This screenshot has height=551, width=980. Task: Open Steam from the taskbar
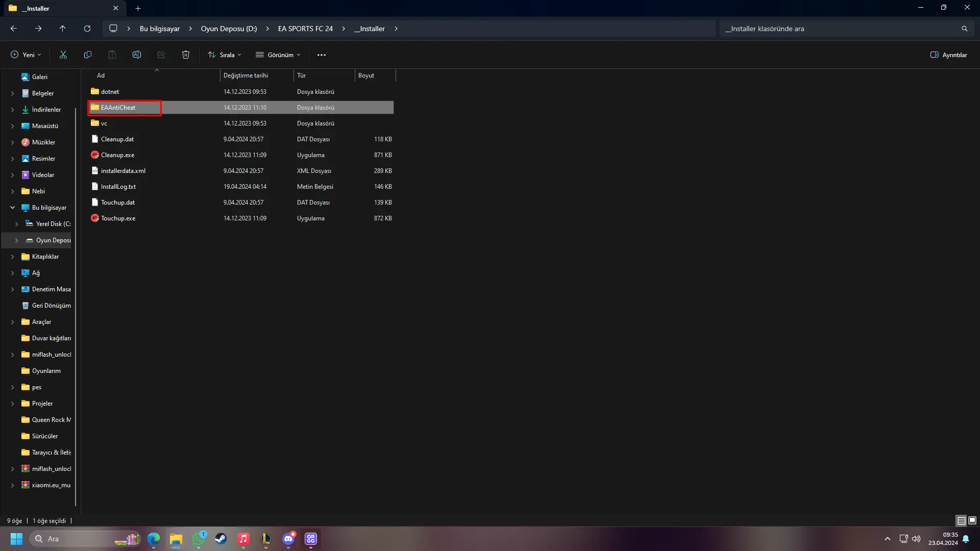pyautogui.click(x=221, y=539)
